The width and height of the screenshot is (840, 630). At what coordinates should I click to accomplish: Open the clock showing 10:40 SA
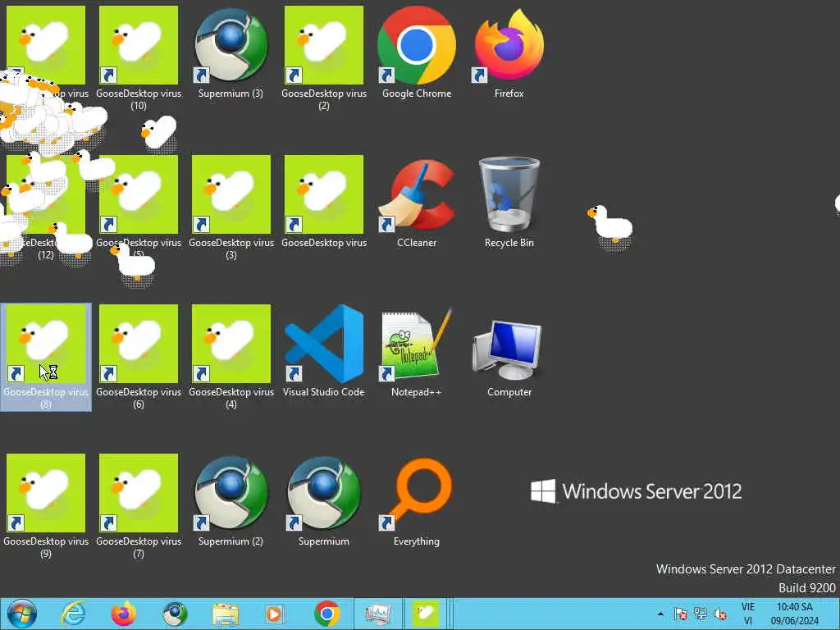(x=794, y=614)
